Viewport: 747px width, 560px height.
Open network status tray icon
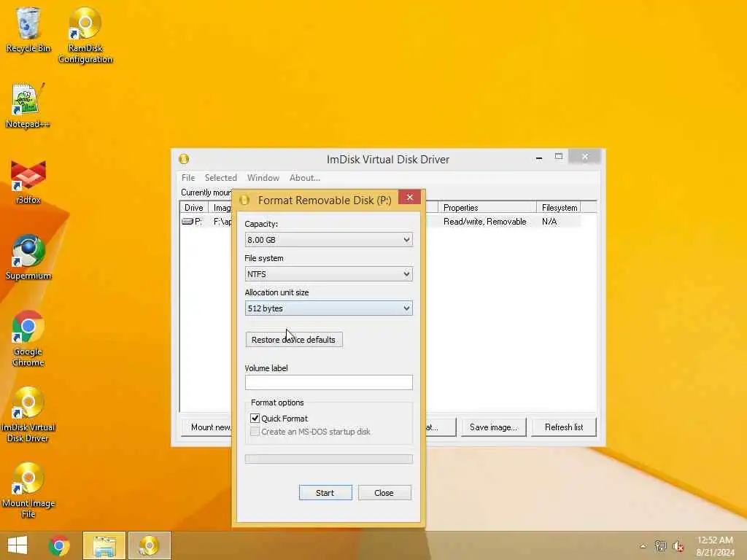click(660, 546)
